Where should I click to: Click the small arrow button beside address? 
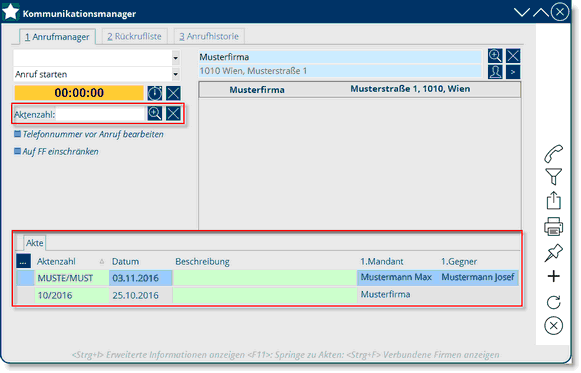pyautogui.click(x=513, y=72)
